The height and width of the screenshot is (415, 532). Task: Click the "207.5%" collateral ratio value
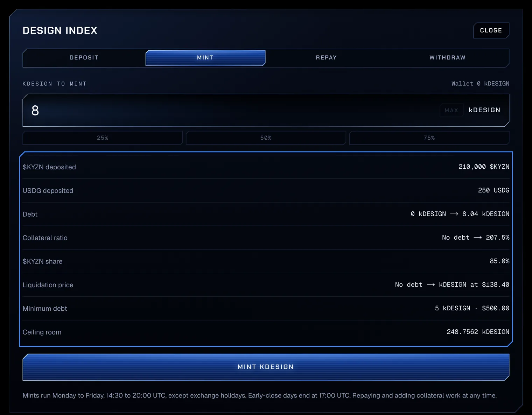497,238
